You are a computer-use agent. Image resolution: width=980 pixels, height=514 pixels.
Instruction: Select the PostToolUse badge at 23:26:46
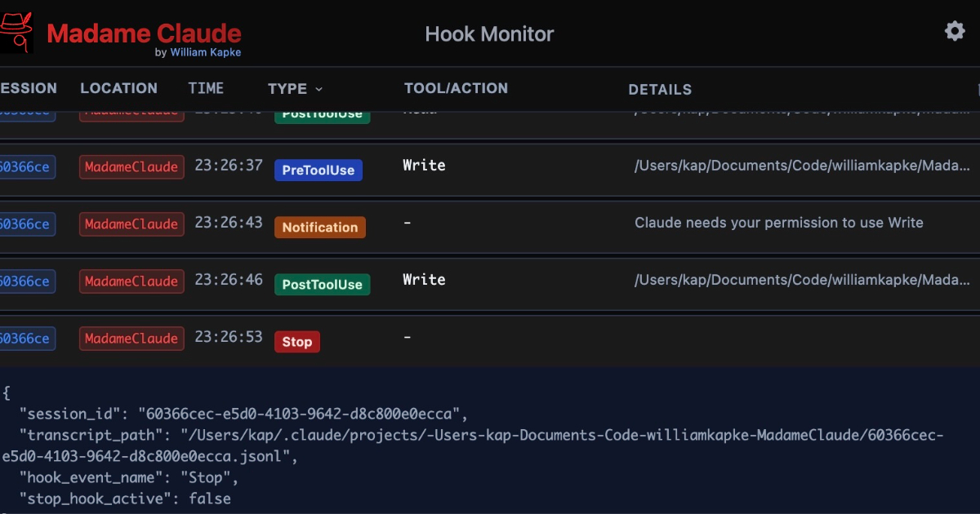click(x=322, y=285)
